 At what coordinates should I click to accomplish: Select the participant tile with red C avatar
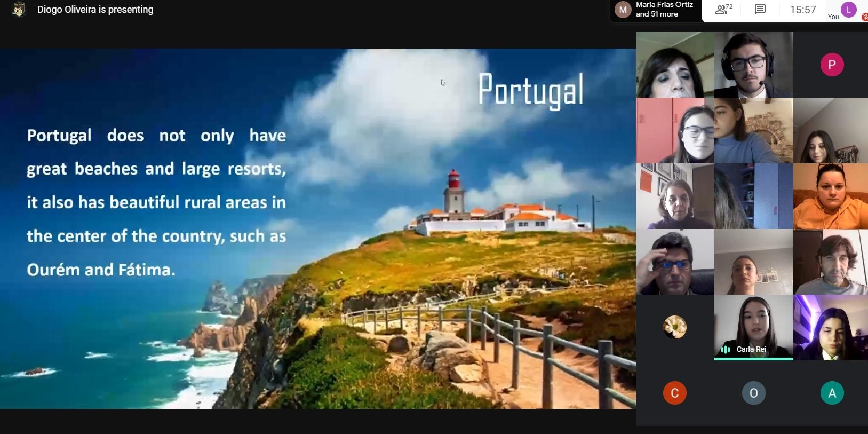(x=674, y=393)
